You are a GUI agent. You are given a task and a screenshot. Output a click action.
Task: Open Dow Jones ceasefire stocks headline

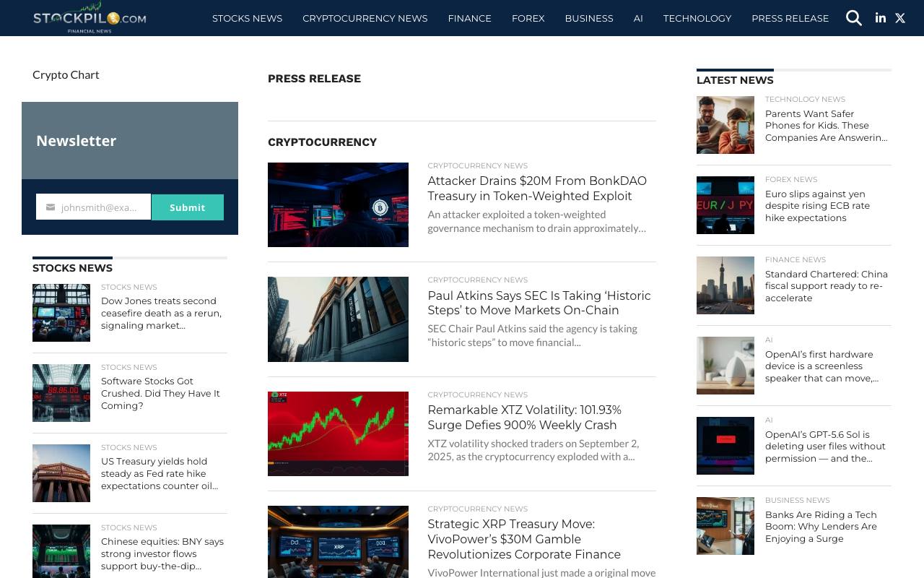pos(162,313)
